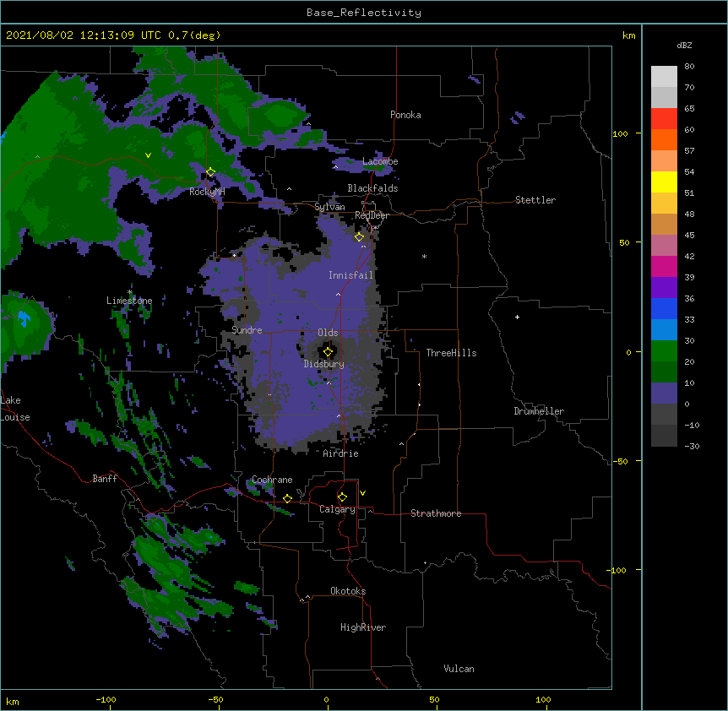
Task: Click the Airdrie city label
Action: coord(340,453)
